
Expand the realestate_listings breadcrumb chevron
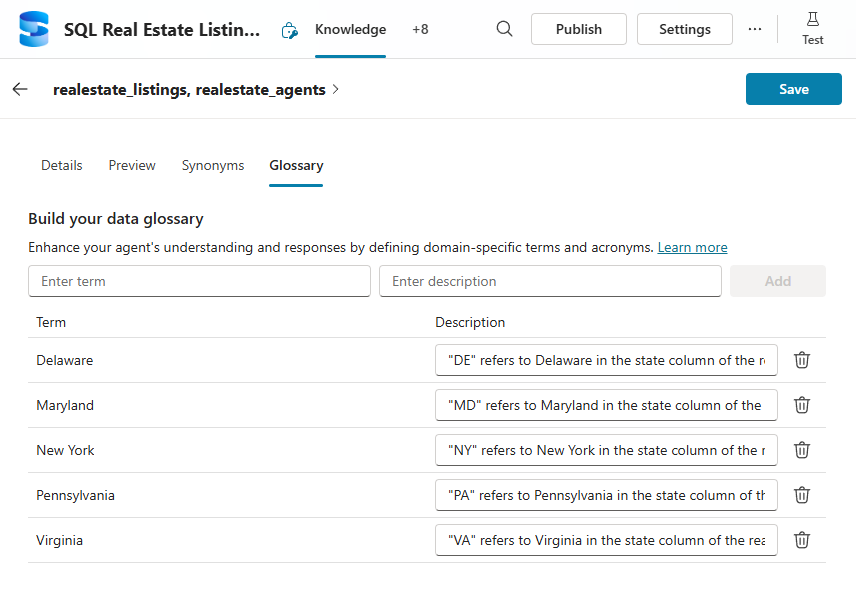point(336,89)
